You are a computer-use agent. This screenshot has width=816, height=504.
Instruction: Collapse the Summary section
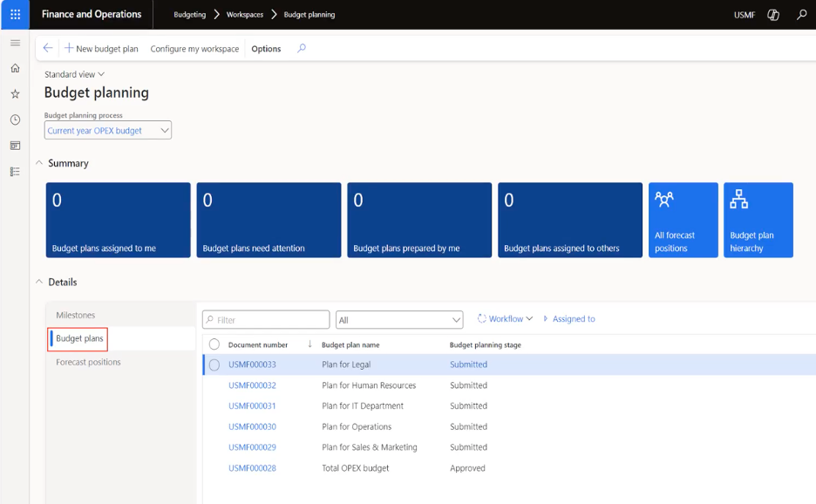(39, 163)
